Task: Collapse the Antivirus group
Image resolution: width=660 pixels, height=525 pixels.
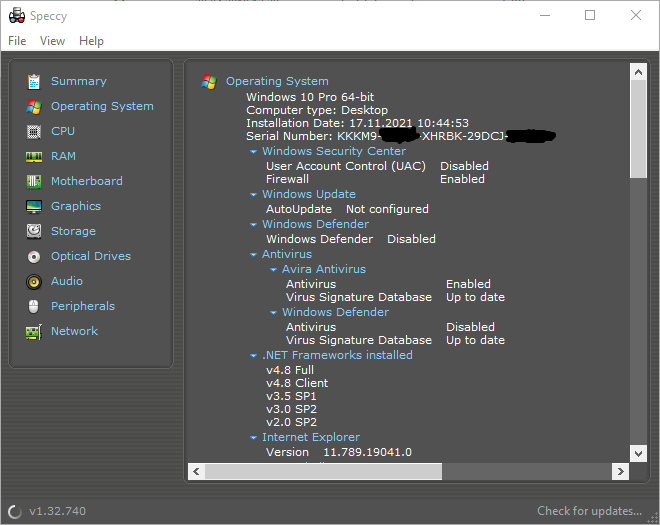Action: (253, 255)
